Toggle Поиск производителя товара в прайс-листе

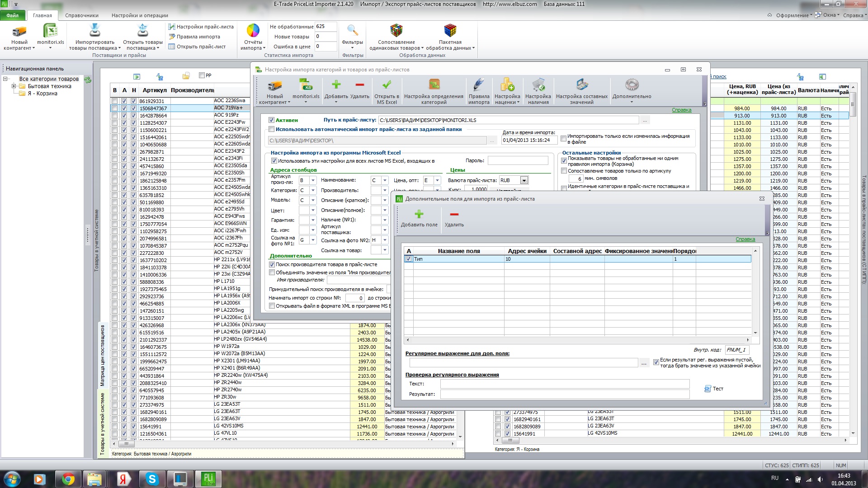(272, 265)
